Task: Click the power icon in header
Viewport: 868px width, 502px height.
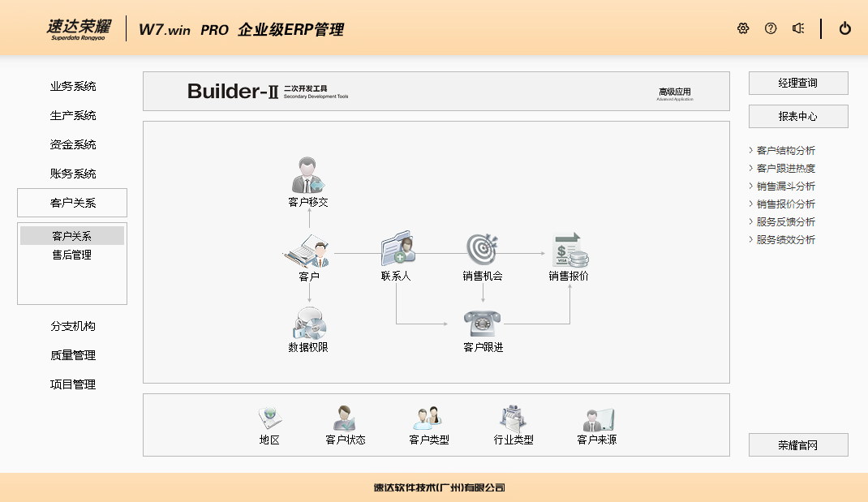Action: pos(845,28)
